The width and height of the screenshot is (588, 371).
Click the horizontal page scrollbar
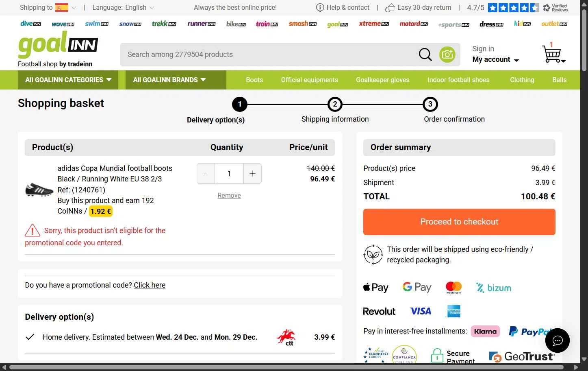tap(286, 367)
